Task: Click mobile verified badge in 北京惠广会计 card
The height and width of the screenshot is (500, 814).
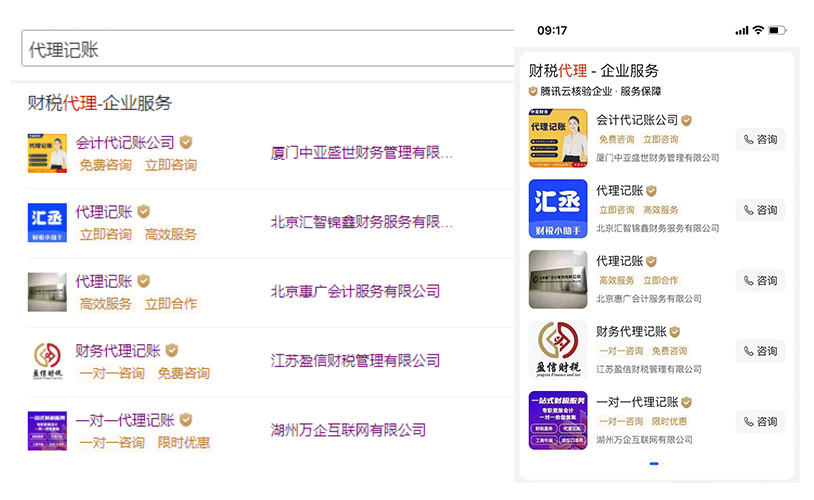Action: pyautogui.click(x=652, y=261)
